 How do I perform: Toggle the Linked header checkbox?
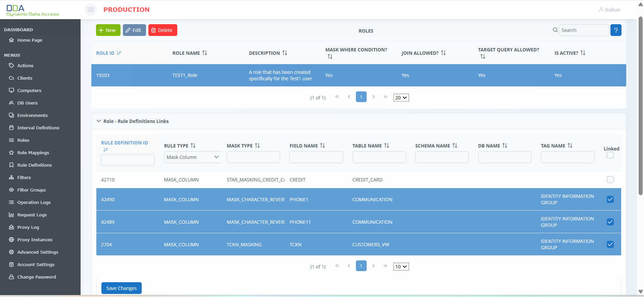[610, 155]
